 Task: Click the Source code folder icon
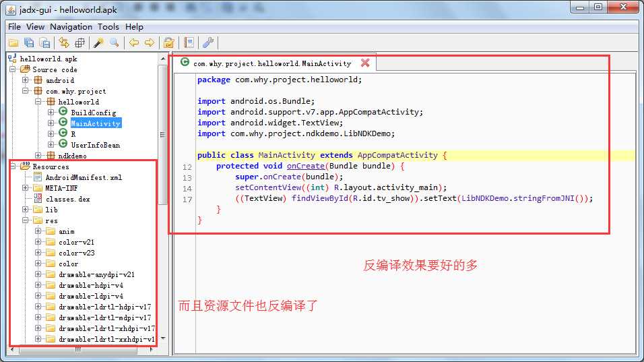click(26, 69)
